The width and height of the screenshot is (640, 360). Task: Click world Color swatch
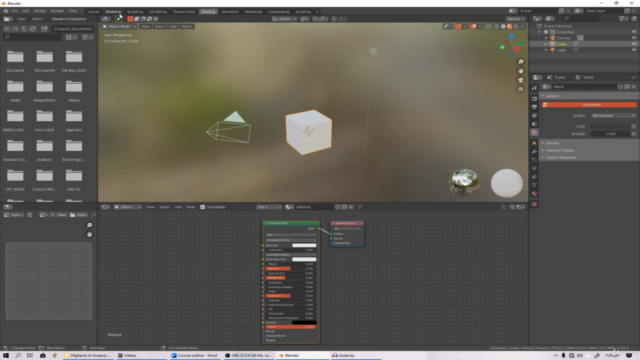[x=610, y=126]
